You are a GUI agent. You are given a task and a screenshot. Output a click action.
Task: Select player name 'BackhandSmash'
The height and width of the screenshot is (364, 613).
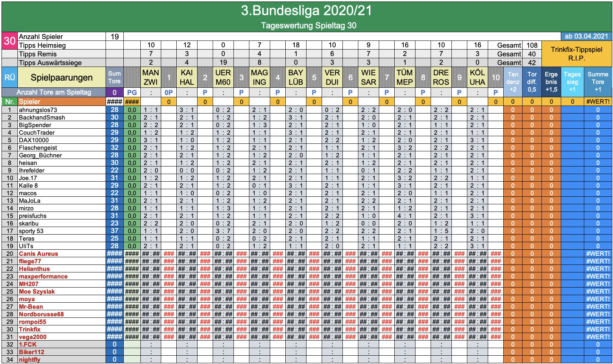42,117
